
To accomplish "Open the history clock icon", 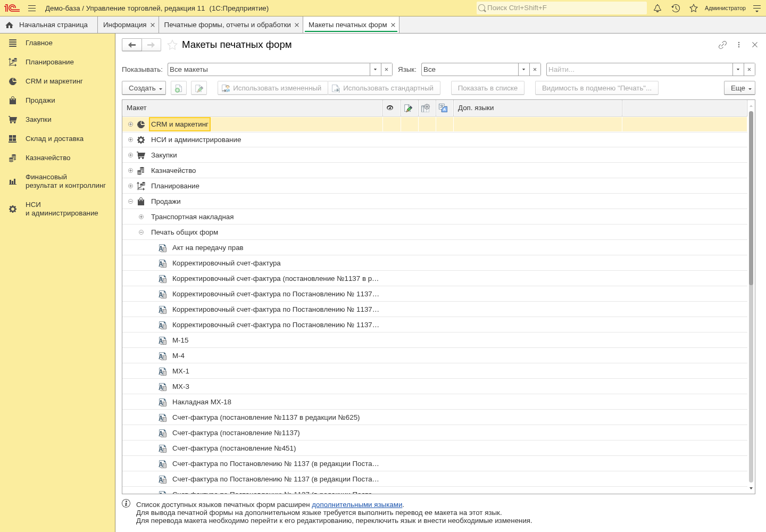I will click(x=676, y=8).
